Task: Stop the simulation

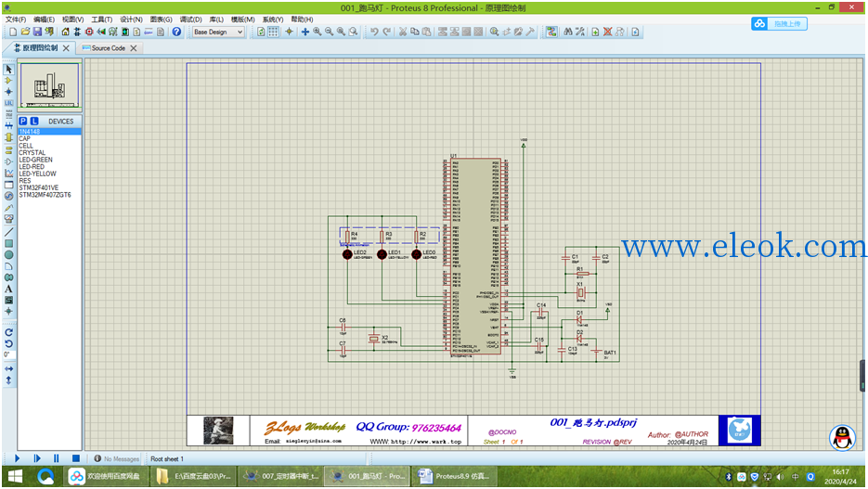Action: pyautogui.click(x=76, y=458)
